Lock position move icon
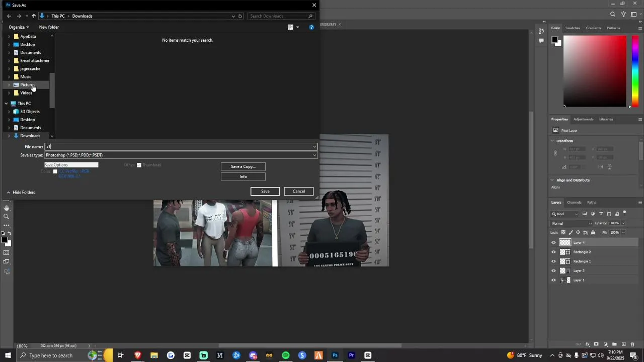 point(578,232)
